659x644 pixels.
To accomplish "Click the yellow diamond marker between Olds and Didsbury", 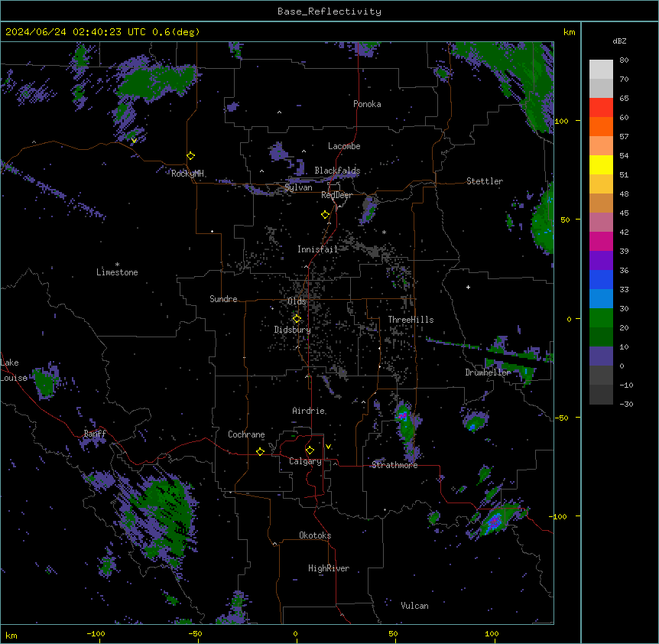I will [x=297, y=319].
